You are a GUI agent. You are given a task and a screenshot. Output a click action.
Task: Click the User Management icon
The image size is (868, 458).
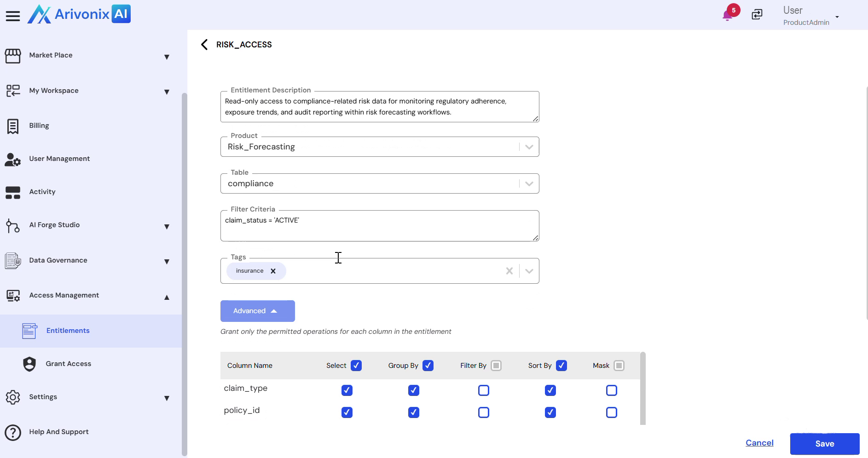click(x=13, y=159)
